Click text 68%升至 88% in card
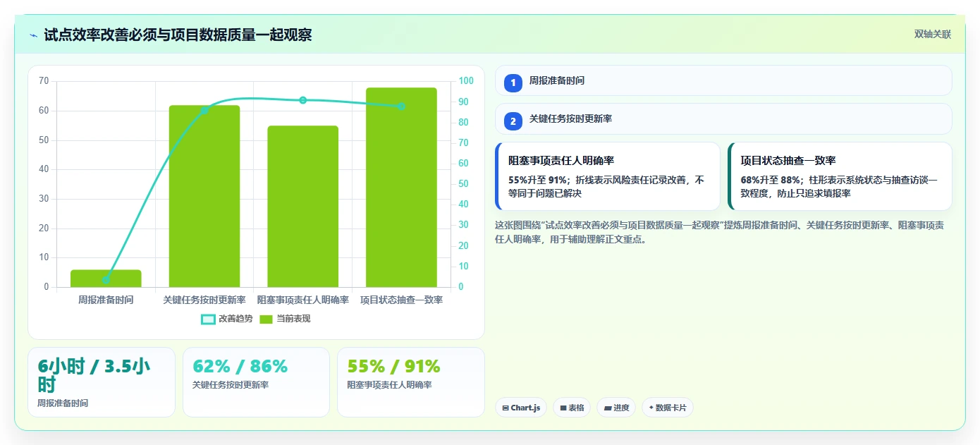This screenshot has width=980, height=445. [770, 180]
